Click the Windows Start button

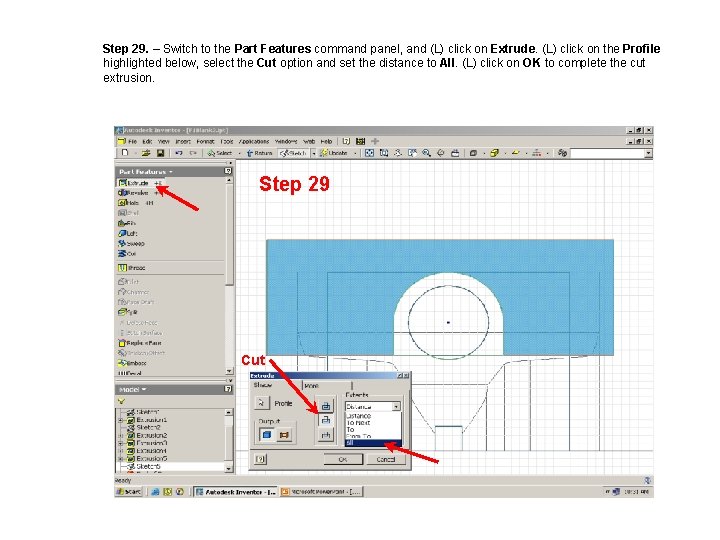point(129,492)
